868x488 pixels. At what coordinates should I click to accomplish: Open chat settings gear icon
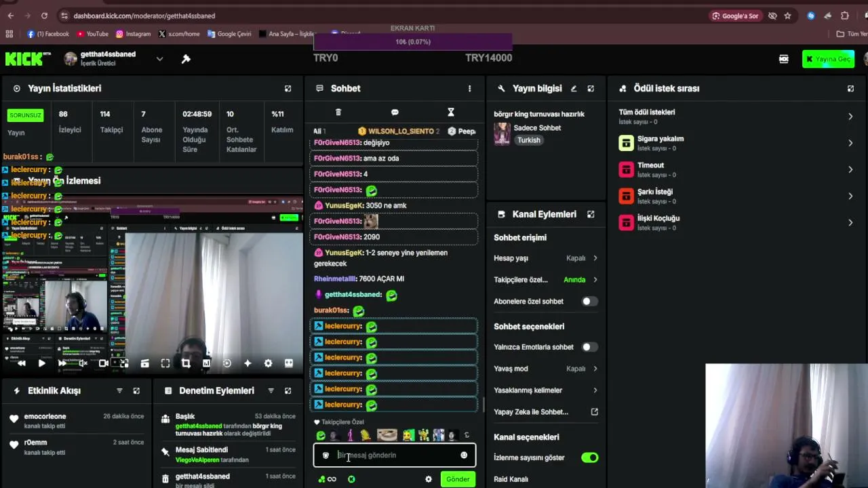coord(429,479)
